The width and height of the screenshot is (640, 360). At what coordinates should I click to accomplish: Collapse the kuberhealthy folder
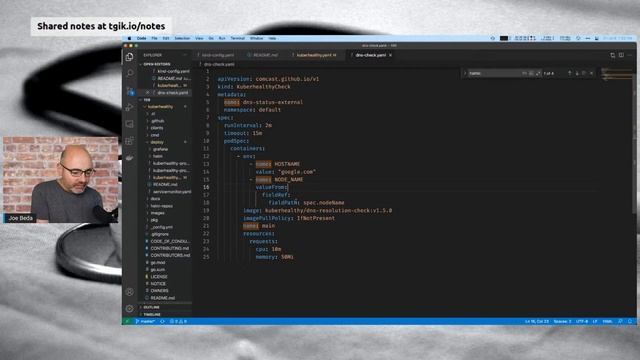click(160, 107)
